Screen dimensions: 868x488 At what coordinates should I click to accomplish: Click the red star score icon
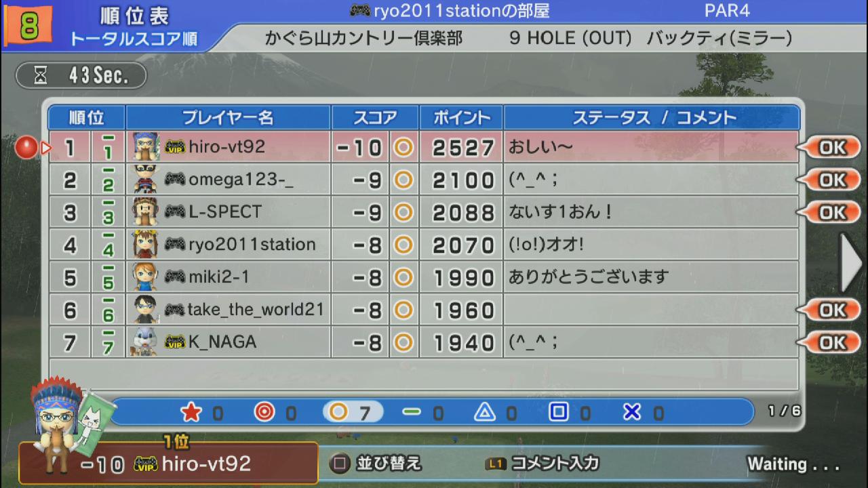coord(191,412)
